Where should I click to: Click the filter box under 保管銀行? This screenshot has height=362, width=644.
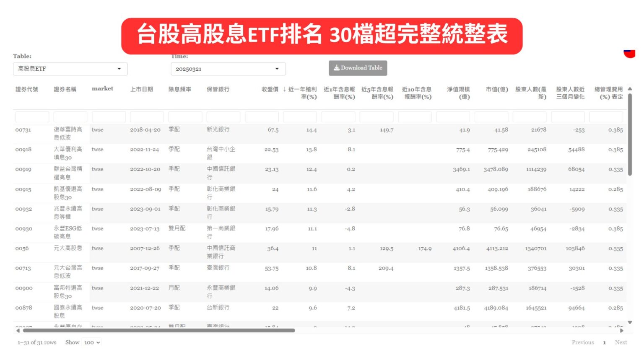click(223, 116)
